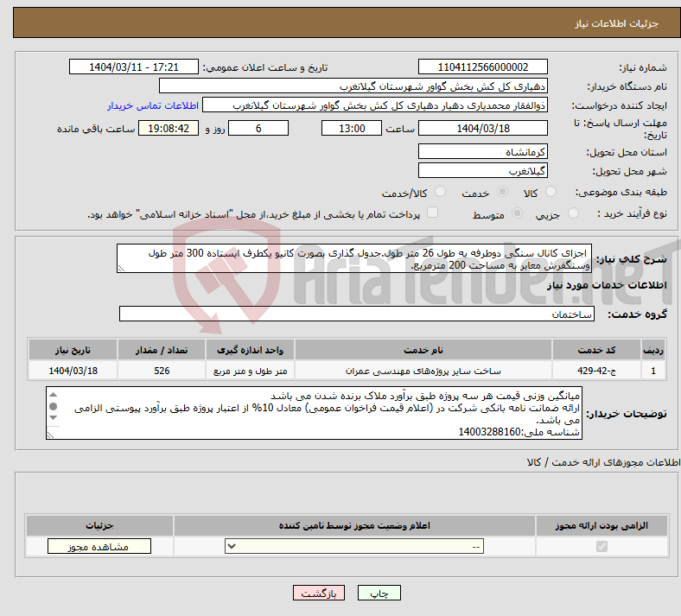Click the توضیحات خریدار text area
The width and height of the screenshot is (681, 616).
[314, 413]
